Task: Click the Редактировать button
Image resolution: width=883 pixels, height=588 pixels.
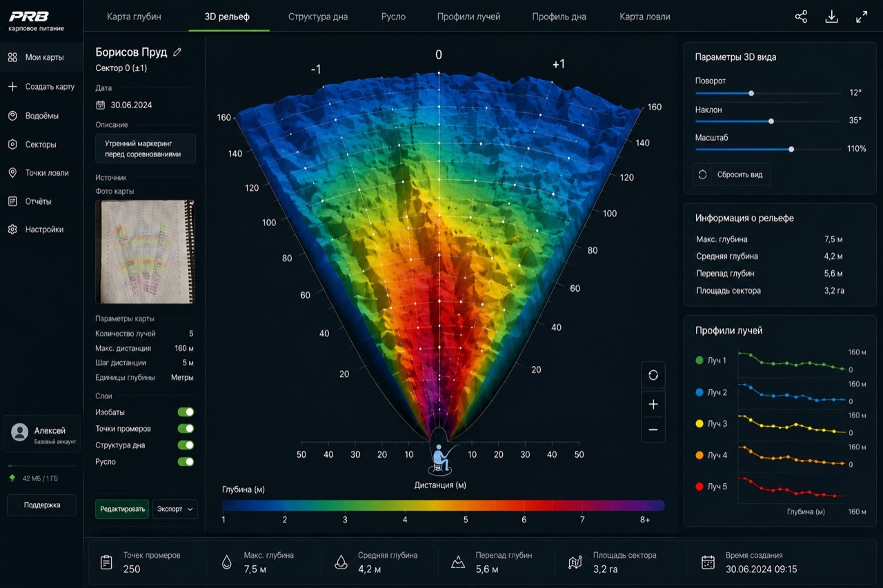Action: 122,509
